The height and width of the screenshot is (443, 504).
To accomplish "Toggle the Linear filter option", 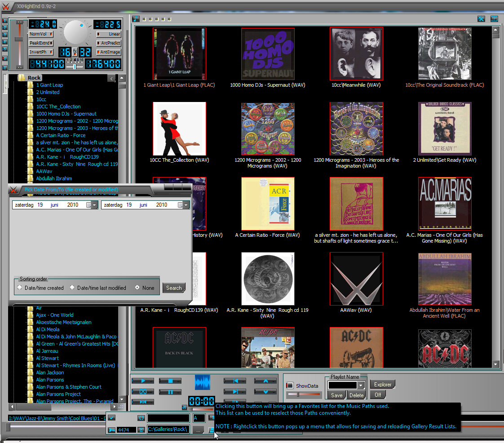I will tap(109, 34).
